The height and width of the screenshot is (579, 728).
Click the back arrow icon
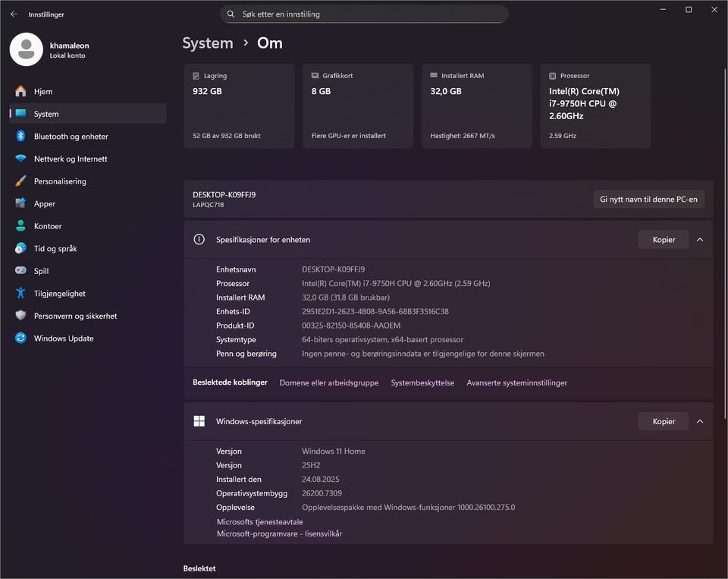point(14,14)
